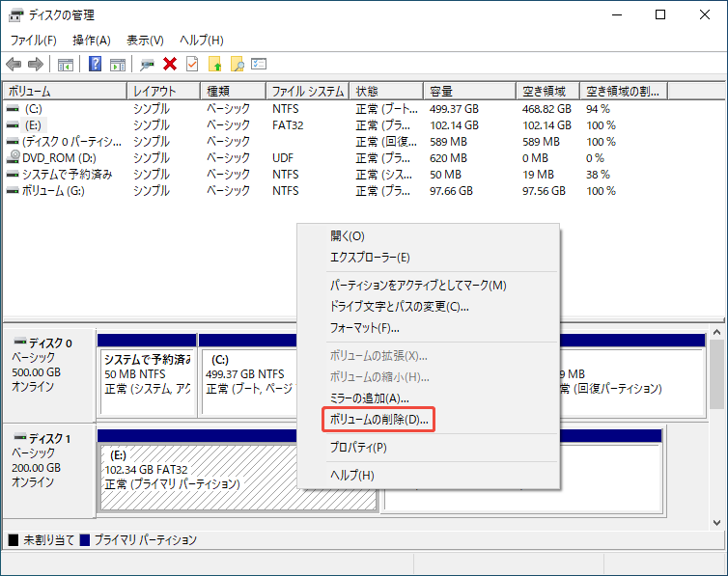Select the (C:) 499.37 GB NTFS partition block
728x576 pixels.
pyautogui.click(x=249, y=374)
